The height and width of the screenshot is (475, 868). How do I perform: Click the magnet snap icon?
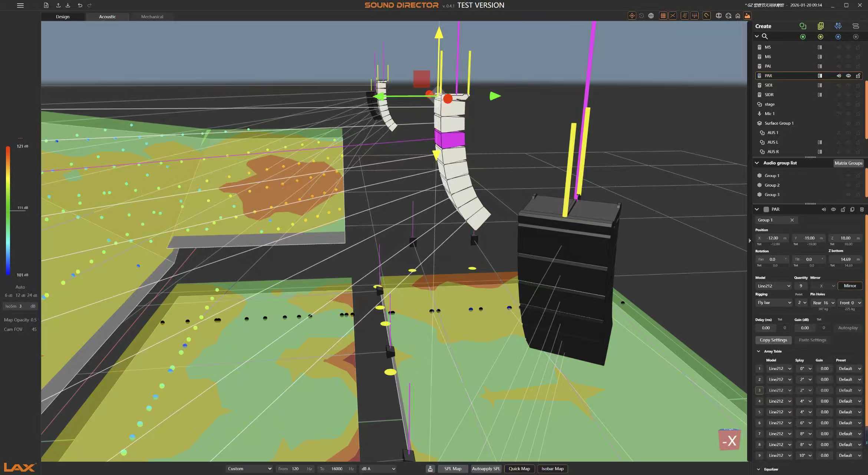706,16
